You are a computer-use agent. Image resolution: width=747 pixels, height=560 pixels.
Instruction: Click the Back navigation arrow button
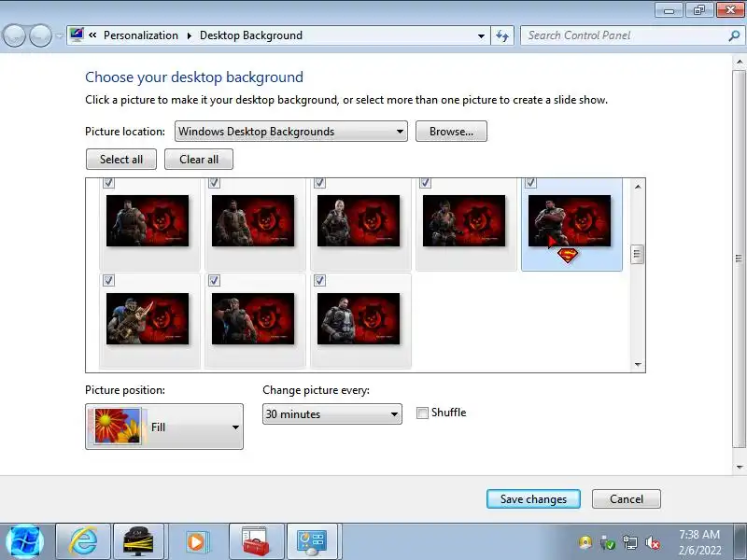pos(14,35)
